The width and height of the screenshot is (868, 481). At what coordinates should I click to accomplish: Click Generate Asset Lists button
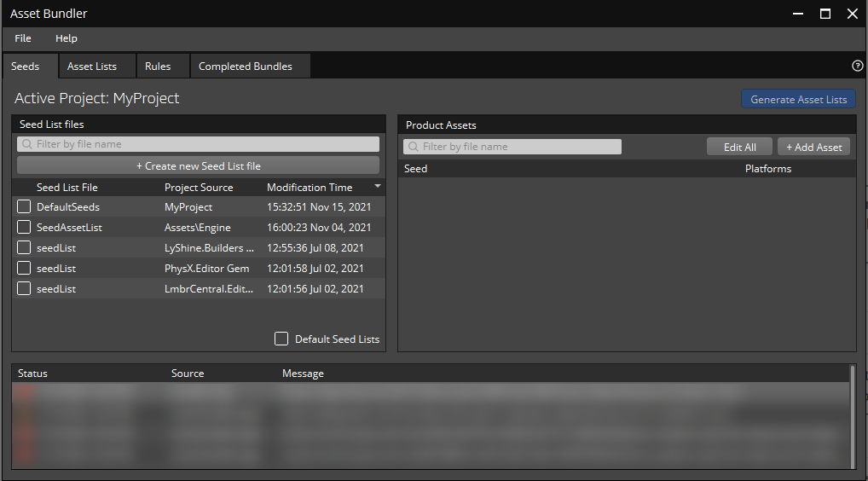798,100
